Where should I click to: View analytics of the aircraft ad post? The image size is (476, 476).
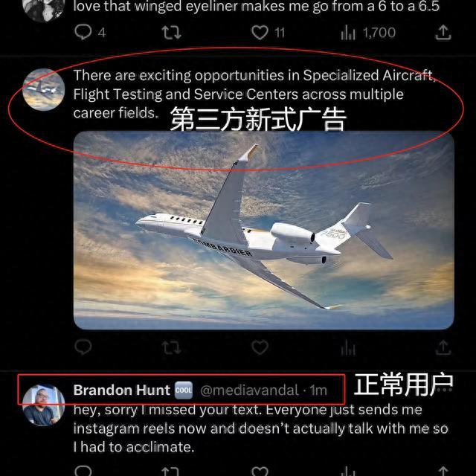pyautogui.click(x=348, y=347)
